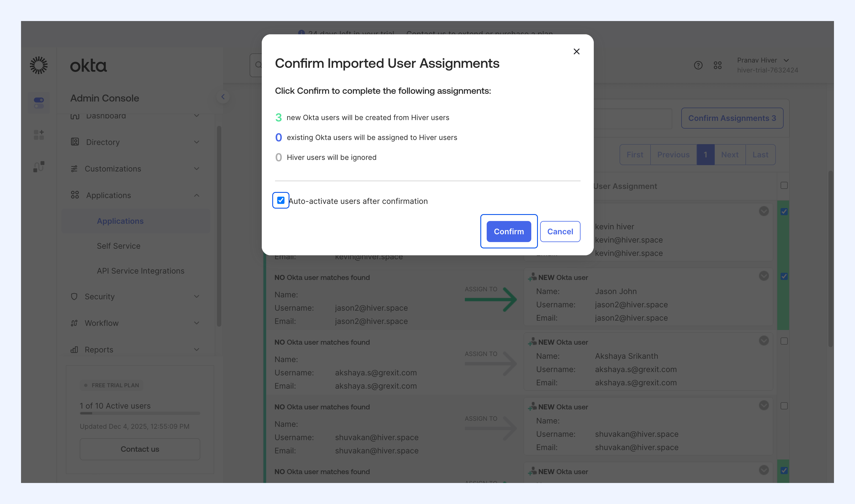Click the main page vertical scrollbar
The height and width of the screenshot is (504, 855).
tap(830, 259)
